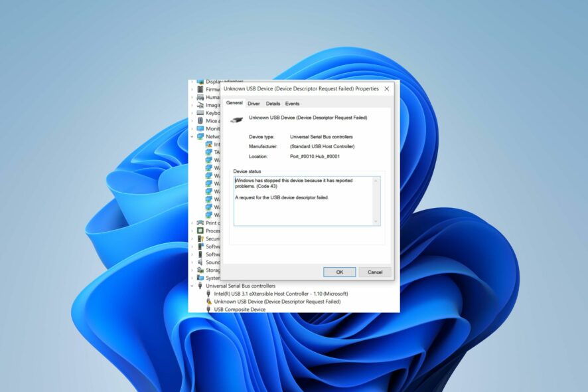Click the Intel USB 3.1 Host Controller icon

(209, 294)
